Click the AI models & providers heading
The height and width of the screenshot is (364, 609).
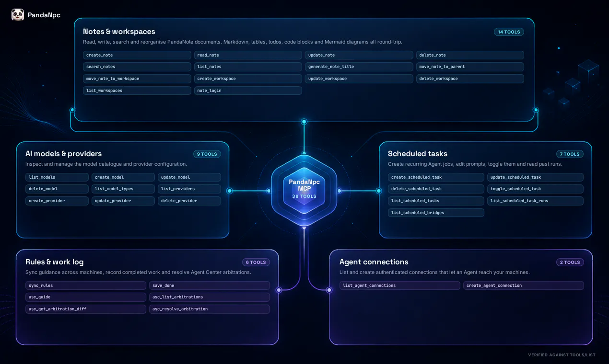63,154
